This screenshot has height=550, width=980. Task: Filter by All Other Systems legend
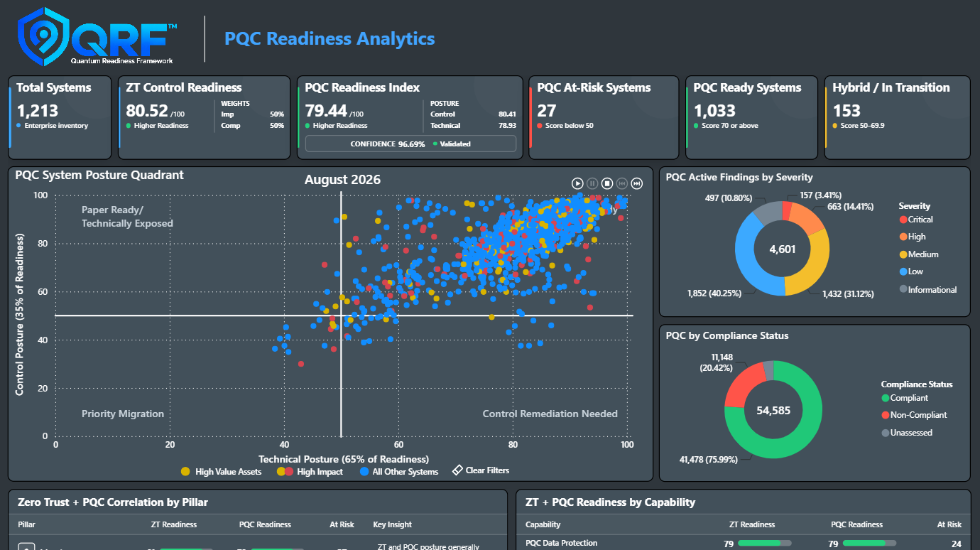pyautogui.click(x=399, y=471)
